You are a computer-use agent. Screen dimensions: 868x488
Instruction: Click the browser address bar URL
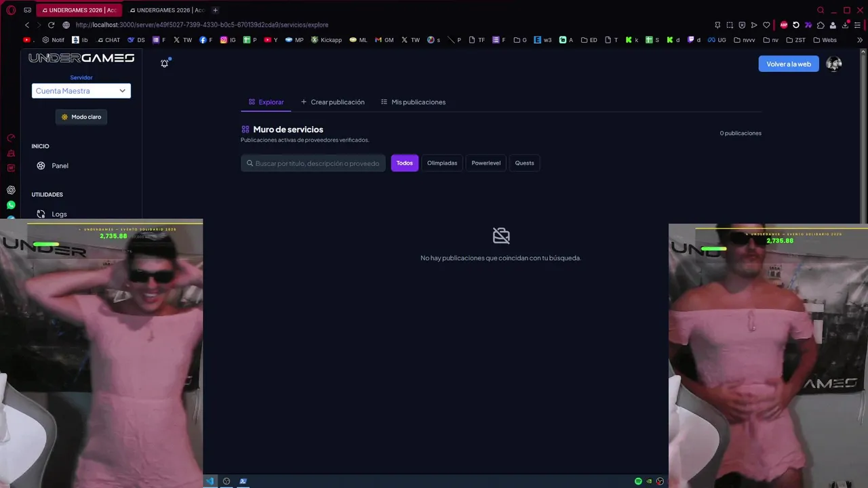[x=201, y=25]
